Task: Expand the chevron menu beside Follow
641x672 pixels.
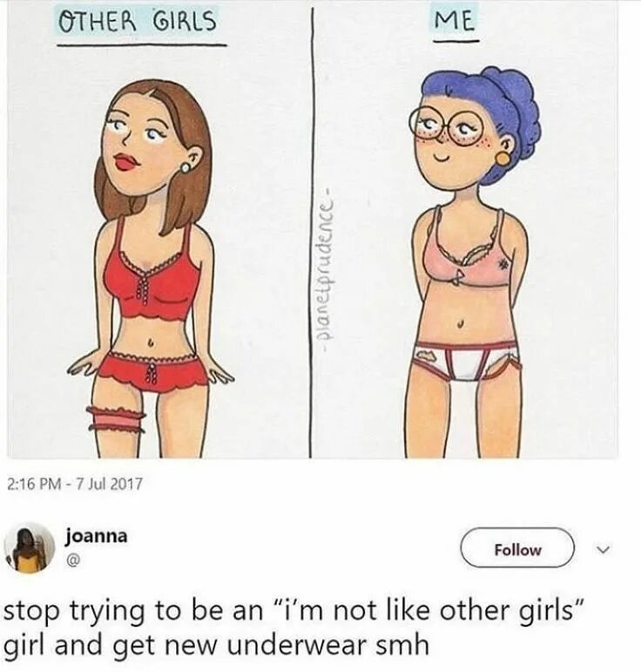Action: [x=604, y=548]
